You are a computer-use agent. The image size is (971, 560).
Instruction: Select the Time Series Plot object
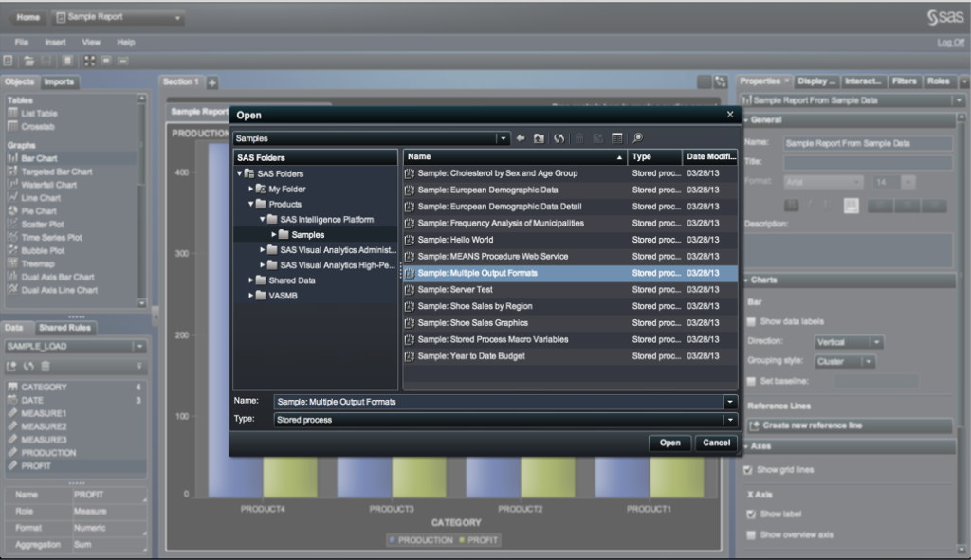pyautogui.click(x=51, y=237)
